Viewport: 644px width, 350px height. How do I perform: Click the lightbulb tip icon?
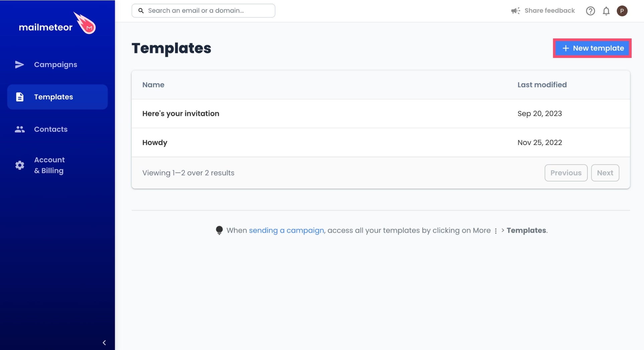[x=219, y=231]
